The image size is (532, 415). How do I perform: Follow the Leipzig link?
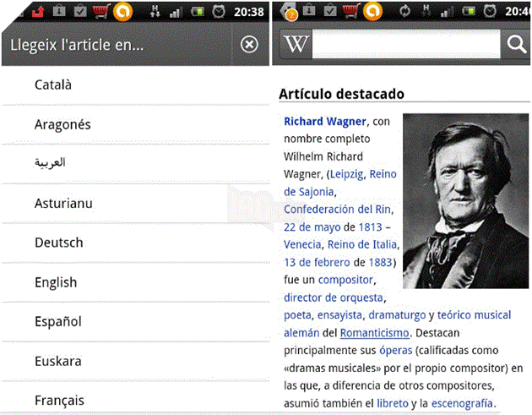[350, 174]
